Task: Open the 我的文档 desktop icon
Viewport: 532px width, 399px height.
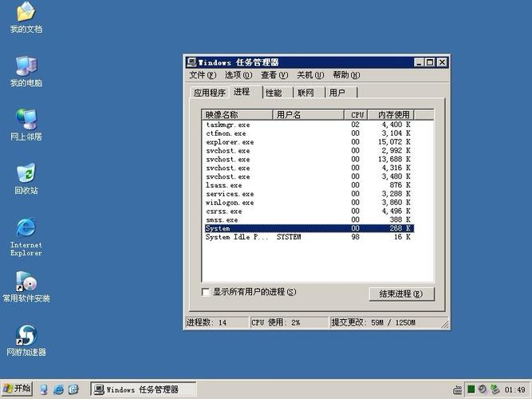Action: 26,18
